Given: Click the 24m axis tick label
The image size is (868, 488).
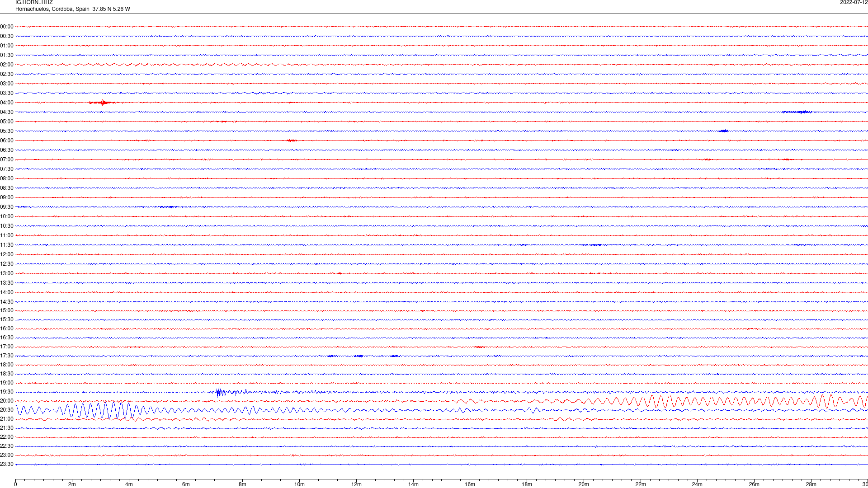Looking at the screenshot, I should pyautogui.click(x=697, y=484).
